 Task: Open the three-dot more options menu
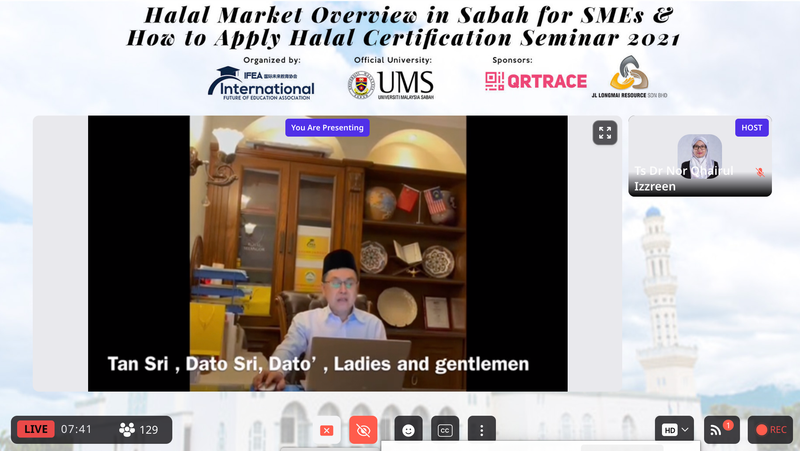481,430
